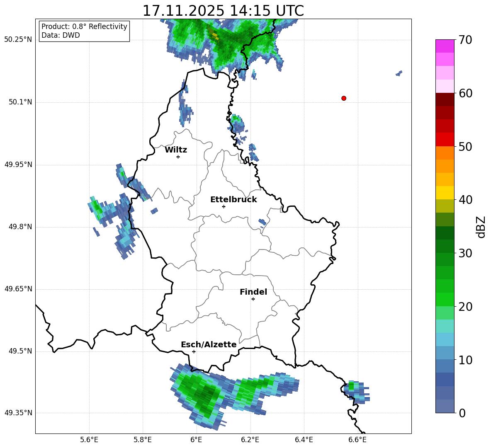Click the title "17.11.2025 14:15 UTC"
Viewport: 491px width, 448px height.
223,11
